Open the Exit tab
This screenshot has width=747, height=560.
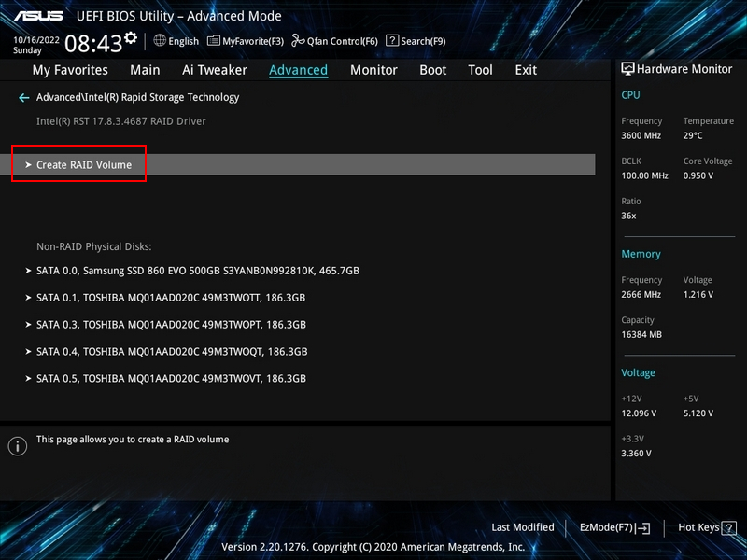coord(526,70)
